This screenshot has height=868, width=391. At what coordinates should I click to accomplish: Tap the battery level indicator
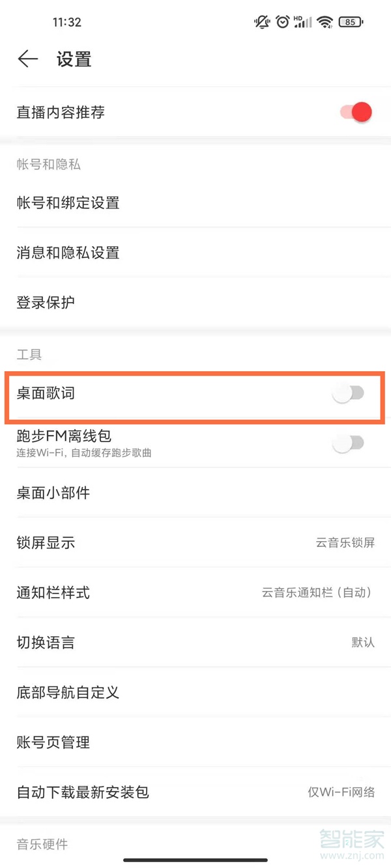pyautogui.click(x=351, y=22)
